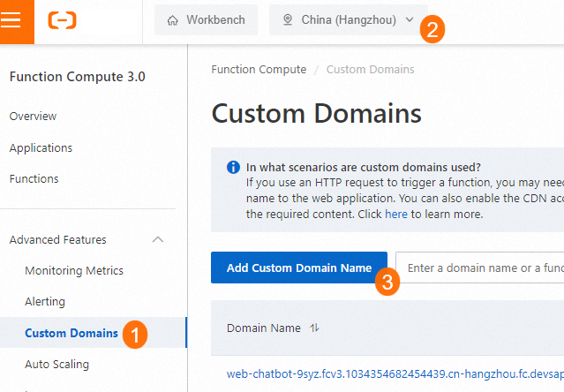Screen dimensions: 564x392
Task: Follow the "here" link to learn more
Action: pyautogui.click(x=396, y=214)
